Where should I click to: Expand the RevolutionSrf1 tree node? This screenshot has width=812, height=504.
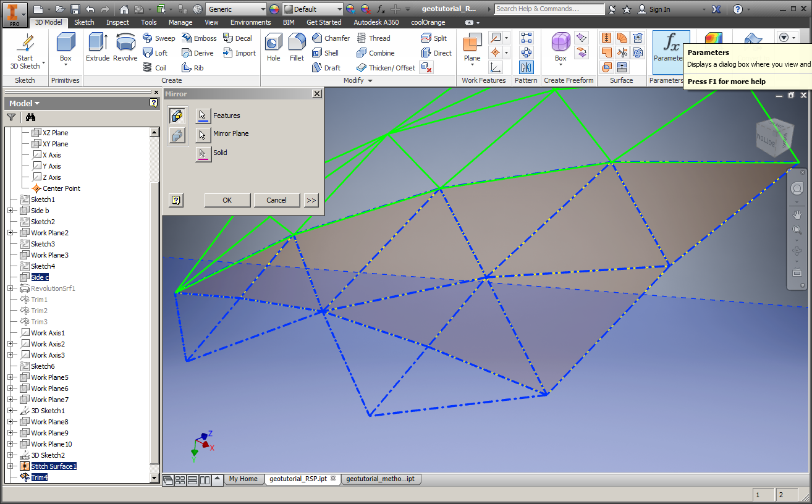tap(11, 288)
